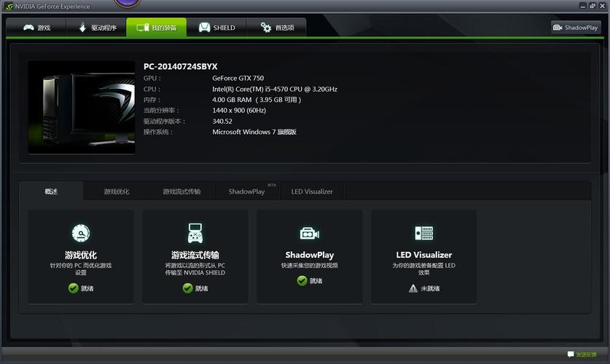Click the green check under ShadowPlay card

[302, 280]
